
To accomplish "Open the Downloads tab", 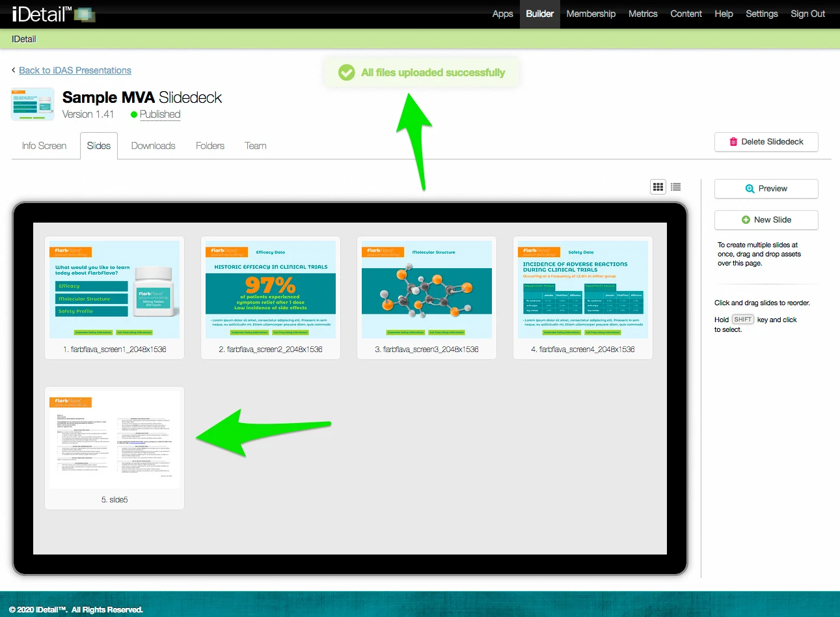I will point(154,146).
